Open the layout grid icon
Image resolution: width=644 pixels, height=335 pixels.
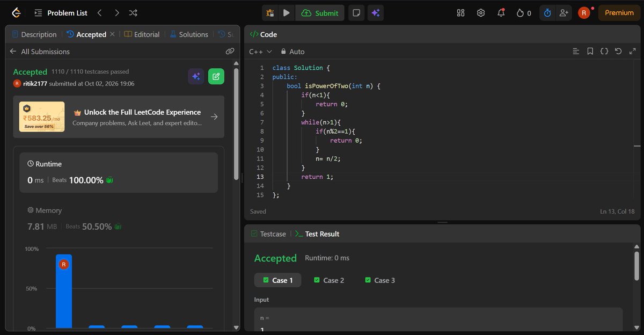pos(460,13)
